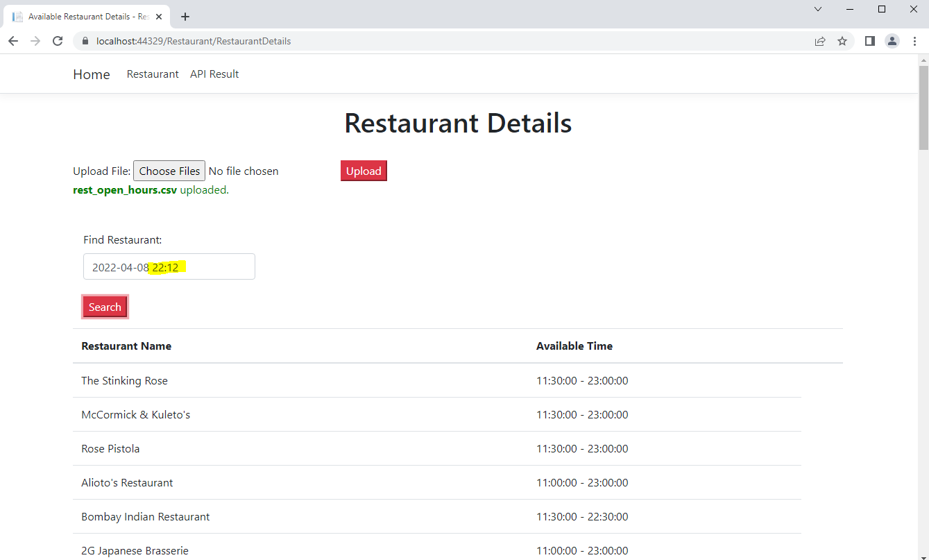The width and height of the screenshot is (929, 560).
Task: Click the Find Restaurant date-time field
Action: coord(169,266)
